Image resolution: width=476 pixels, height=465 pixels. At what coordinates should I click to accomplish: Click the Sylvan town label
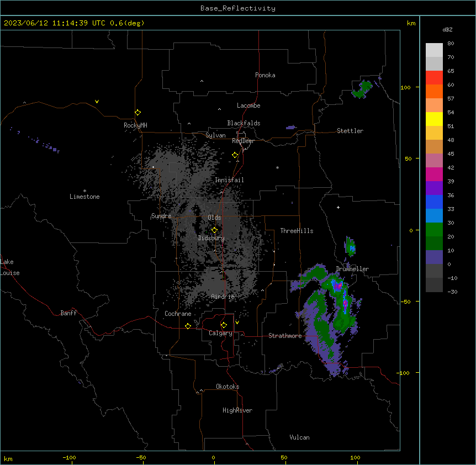click(x=215, y=135)
